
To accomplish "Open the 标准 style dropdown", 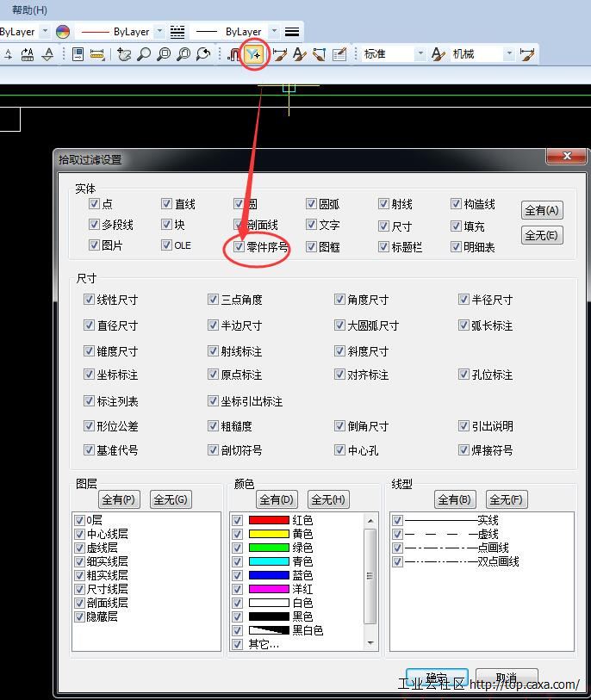I will [420, 54].
